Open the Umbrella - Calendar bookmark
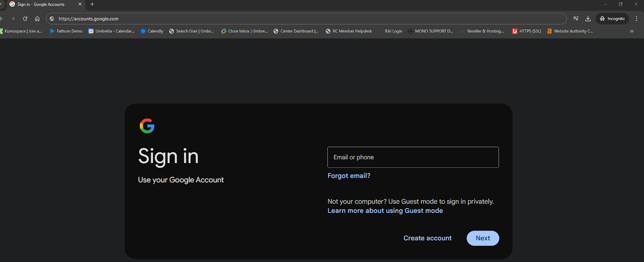 click(111, 31)
